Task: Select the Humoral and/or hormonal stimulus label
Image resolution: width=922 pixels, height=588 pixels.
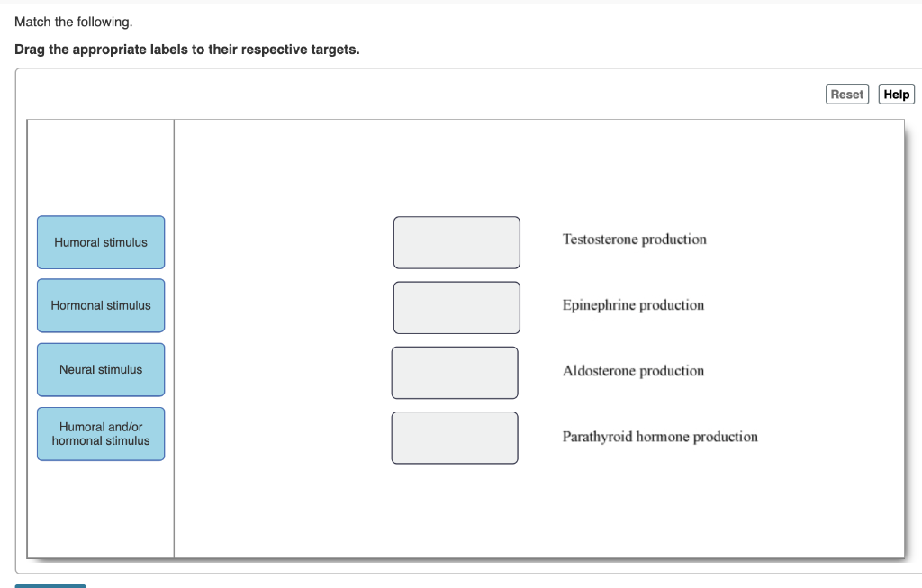Action: click(100, 434)
